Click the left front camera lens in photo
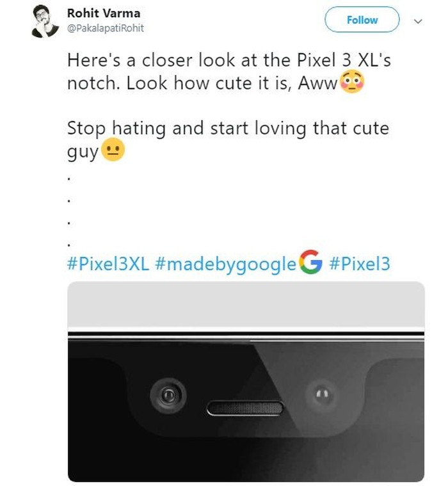This screenshot has height=486, width=448. click(x=169, y=395)
